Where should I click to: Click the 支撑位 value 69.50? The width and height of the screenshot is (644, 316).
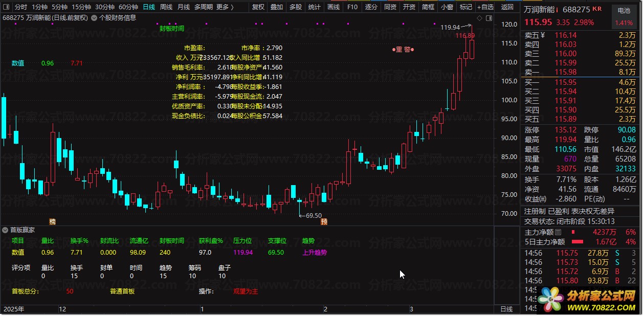[x=276, y=252]
